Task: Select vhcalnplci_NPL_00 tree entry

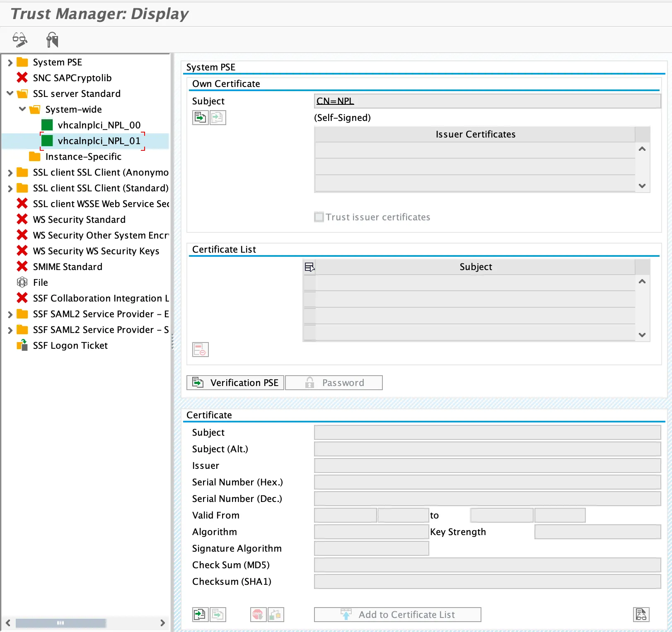Action: click(x=99, y=125)
